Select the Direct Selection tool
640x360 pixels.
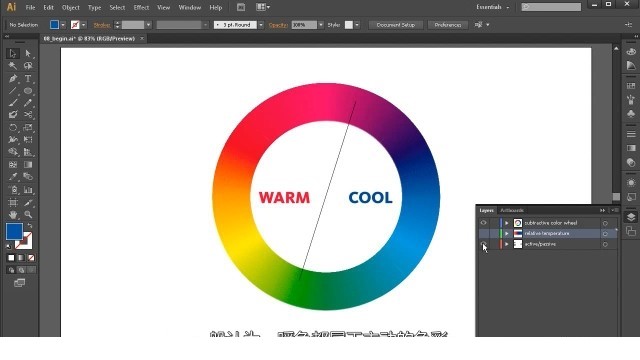28,53
